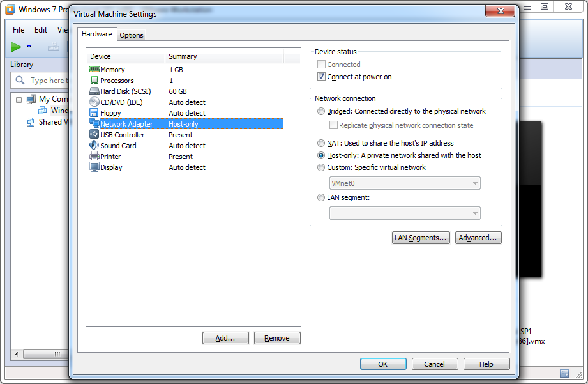Click the Add... hardware button

(x=225, y=338)
